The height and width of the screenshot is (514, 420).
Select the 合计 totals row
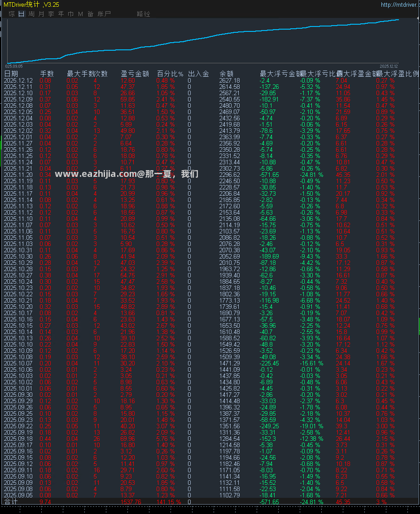pyautogui.click(x=210, y=501)
